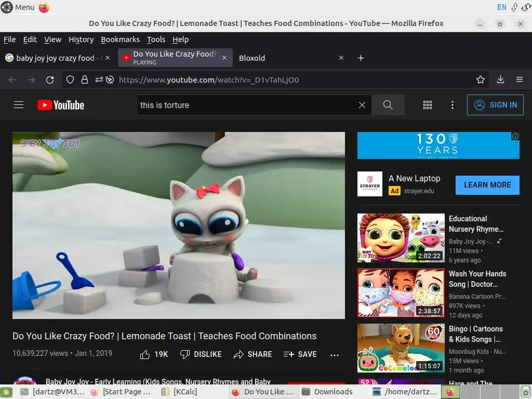Open strayer.edu ad link
Screen dimensions: 532x399
(x=419, y=191)
